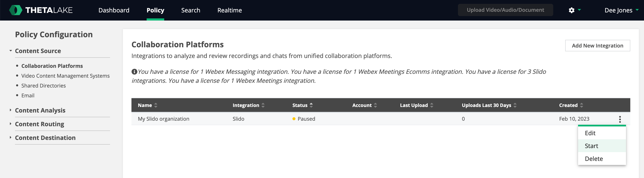This screenshot has width=644, height=178.
Task: Open Collaboration Platforms in sidebar
Action: pos(52,66)
